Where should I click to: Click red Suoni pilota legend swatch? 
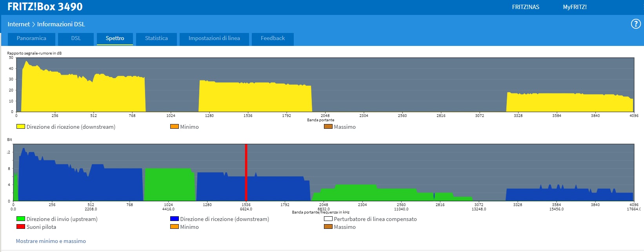coord(20,227)
